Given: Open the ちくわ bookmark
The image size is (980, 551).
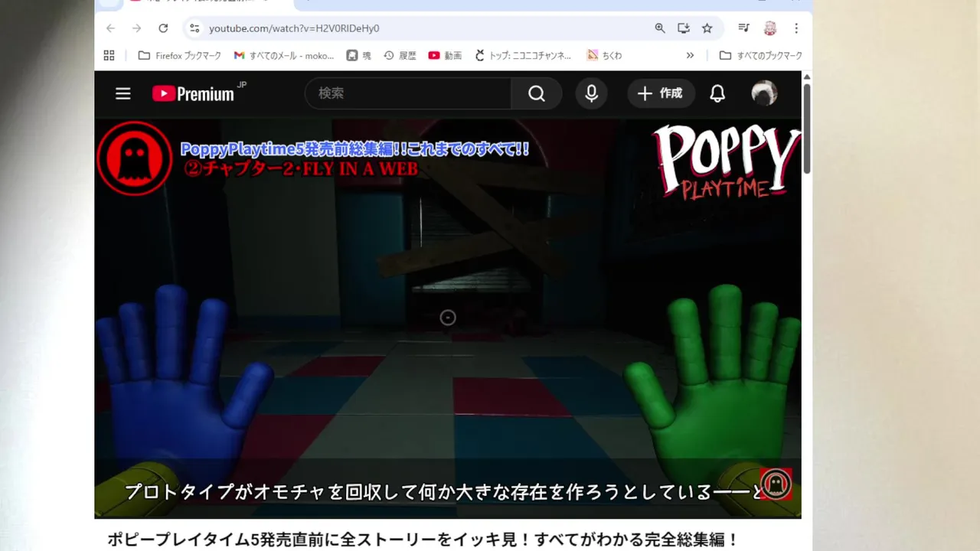Looking at the screenshot, I should (604, 55).
